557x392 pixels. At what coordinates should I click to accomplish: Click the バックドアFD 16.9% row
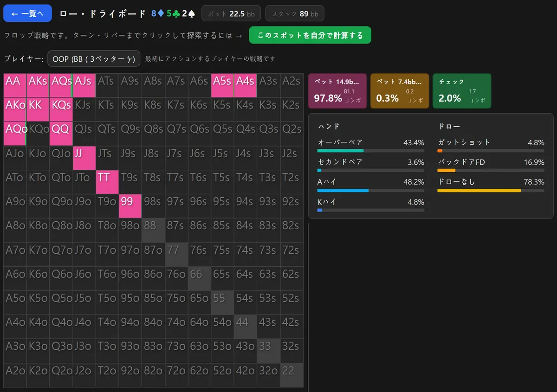(x=491, y=165)
